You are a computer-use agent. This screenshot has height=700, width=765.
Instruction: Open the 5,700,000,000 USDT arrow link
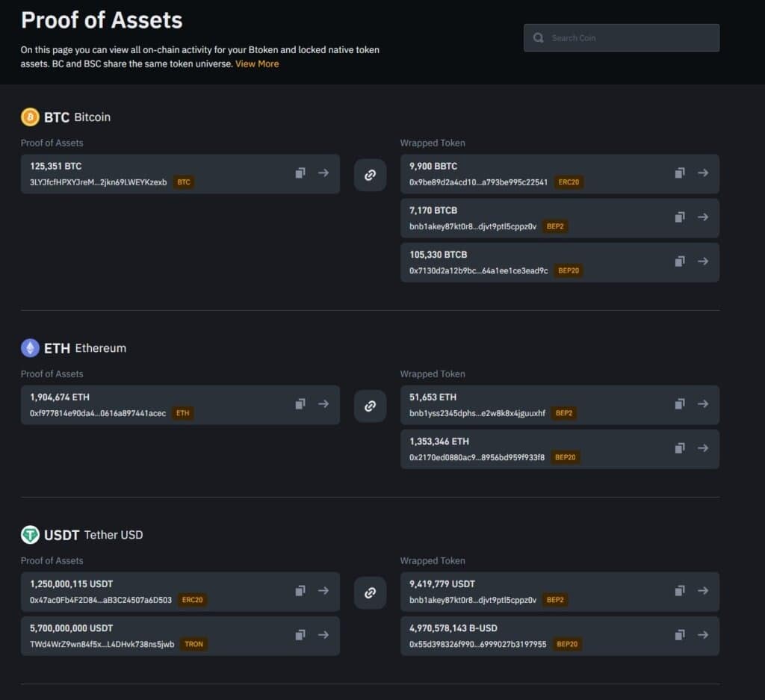(x=323, y=635)
